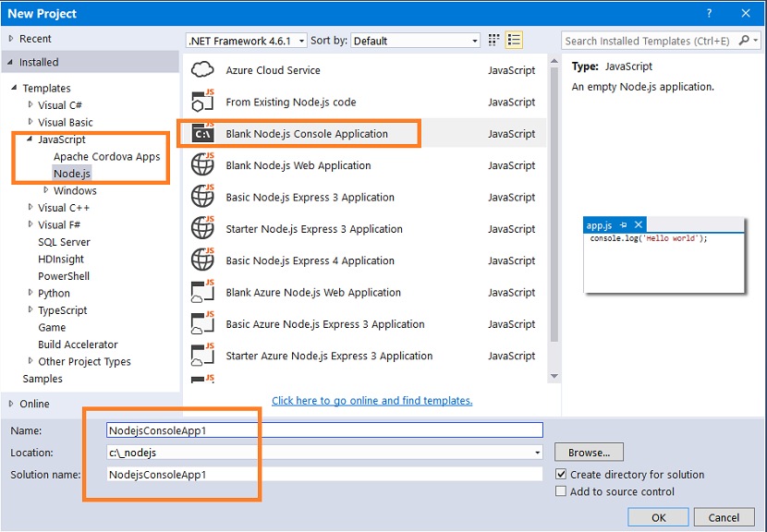The width and height of the screenshot is (767, 532).
Task: Expand the Python node
Action: pyautogui.click(x=30, y=293)
